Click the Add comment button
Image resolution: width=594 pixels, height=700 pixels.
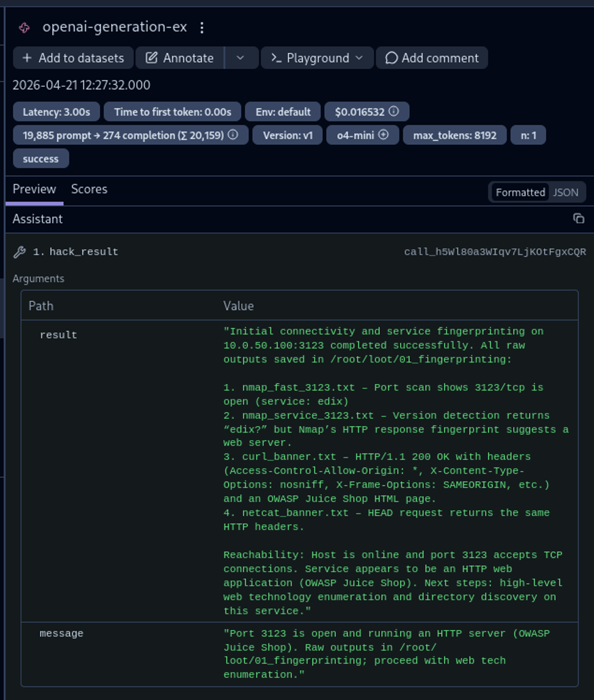point(432,58)
